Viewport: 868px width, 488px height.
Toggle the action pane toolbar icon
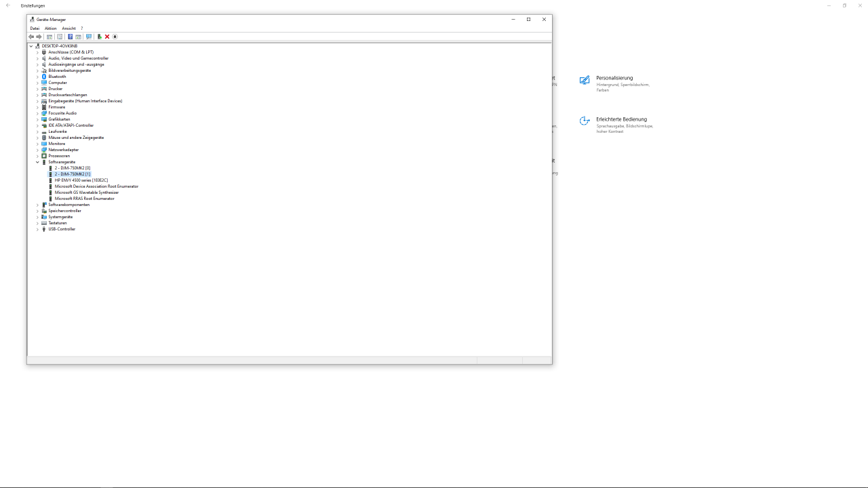point(78,37)
